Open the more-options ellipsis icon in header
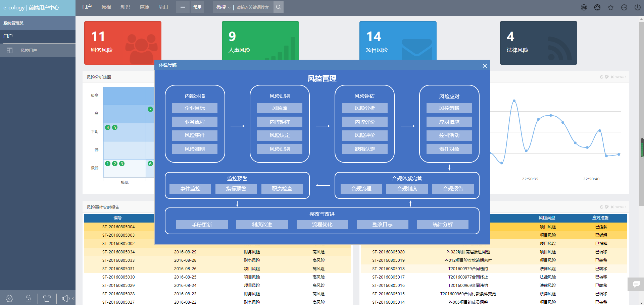Viewport: 644px width, 305px height. click(624, 7)
